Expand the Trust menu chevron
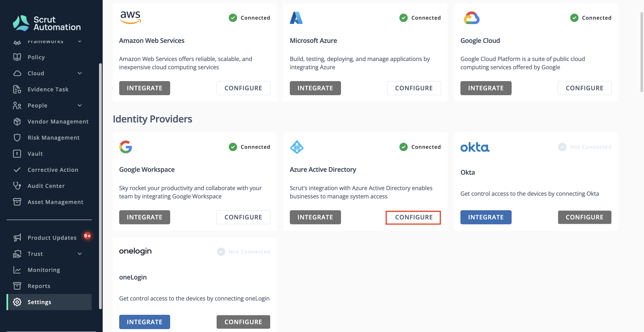The width and height of the screenshot is (644, 332). pos(80,254)
